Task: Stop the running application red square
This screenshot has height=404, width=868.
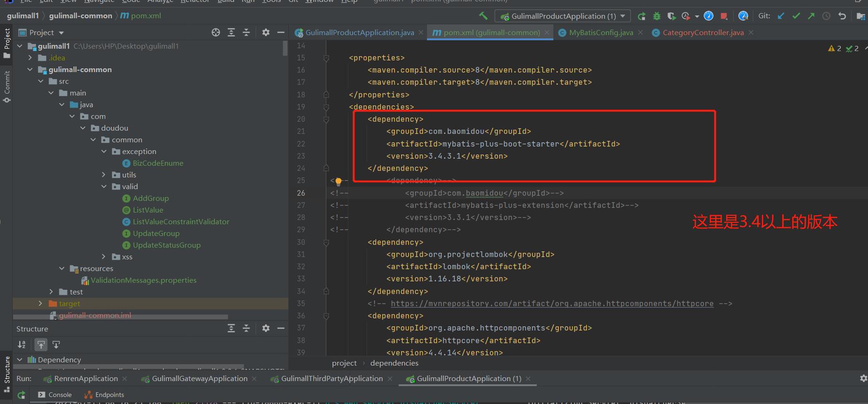Action: tap(724, 16)
